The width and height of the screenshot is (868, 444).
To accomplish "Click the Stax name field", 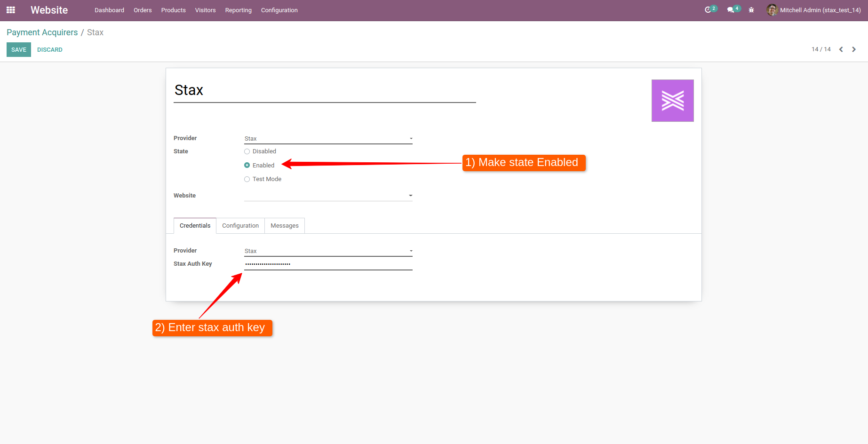I will (x=325, y=90).
